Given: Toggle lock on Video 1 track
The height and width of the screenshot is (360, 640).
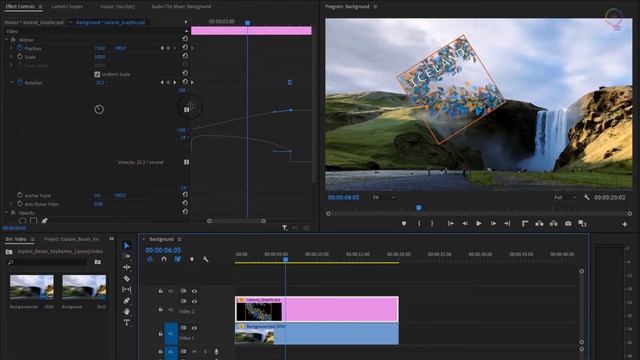Looking at the screenshot, I should click(x=160, y=333).
